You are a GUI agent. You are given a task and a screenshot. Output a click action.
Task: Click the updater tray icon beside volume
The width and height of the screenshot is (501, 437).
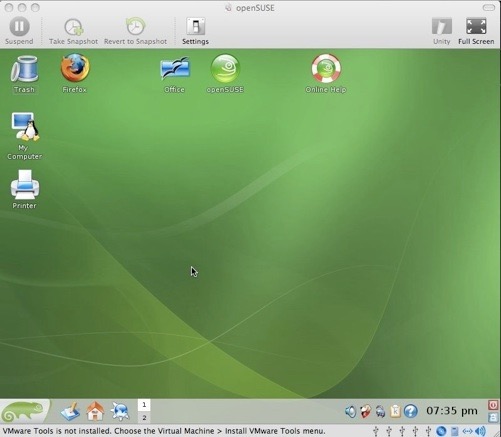366,412
